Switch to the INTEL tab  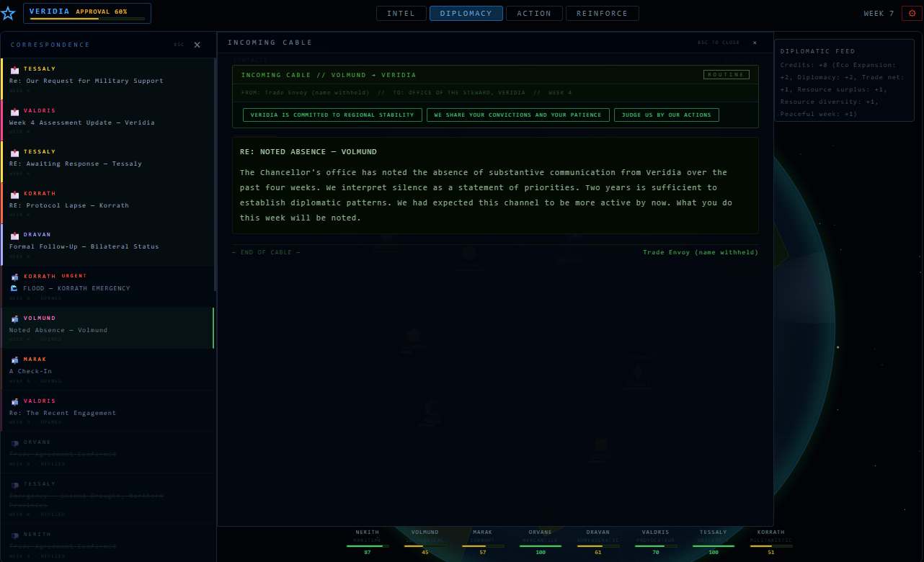click(x=401, y=14)
